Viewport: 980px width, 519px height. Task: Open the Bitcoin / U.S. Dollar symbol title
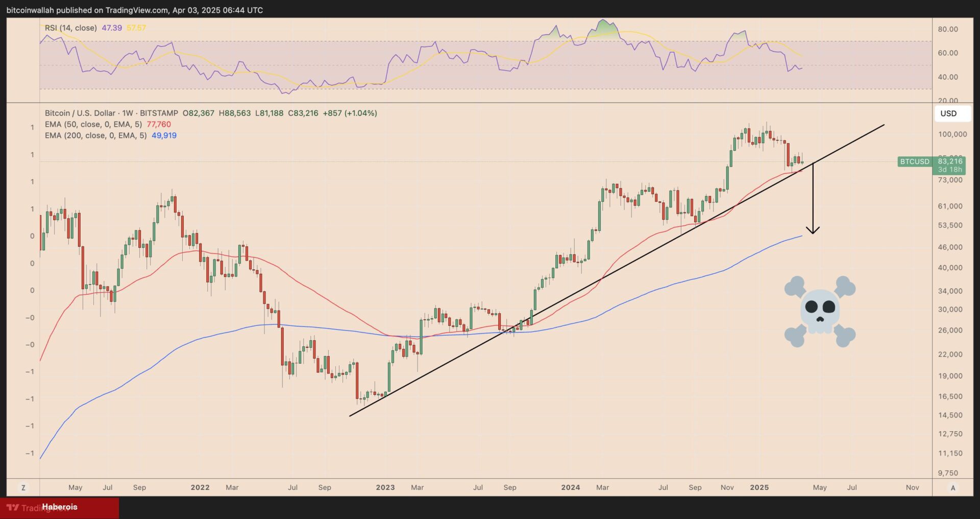111,113
